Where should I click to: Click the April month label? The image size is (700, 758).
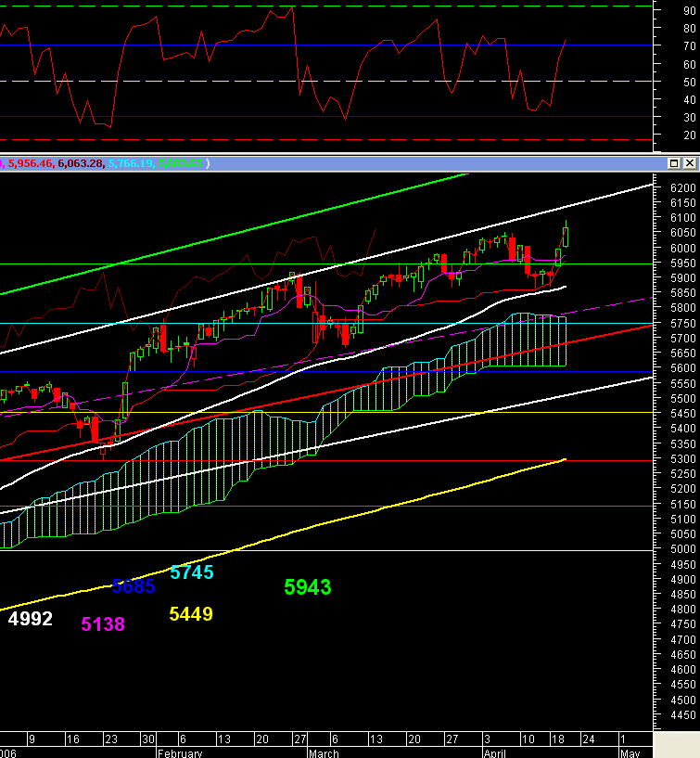[495, 753]
